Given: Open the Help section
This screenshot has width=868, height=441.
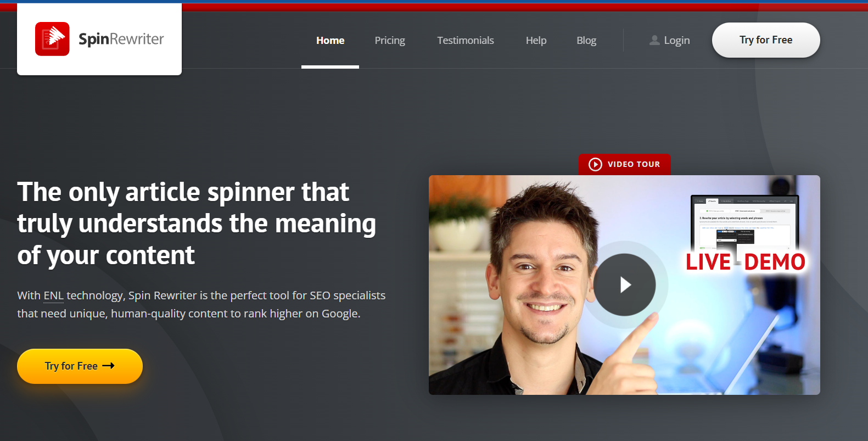Looking at the screenshot, I should 536,40.
